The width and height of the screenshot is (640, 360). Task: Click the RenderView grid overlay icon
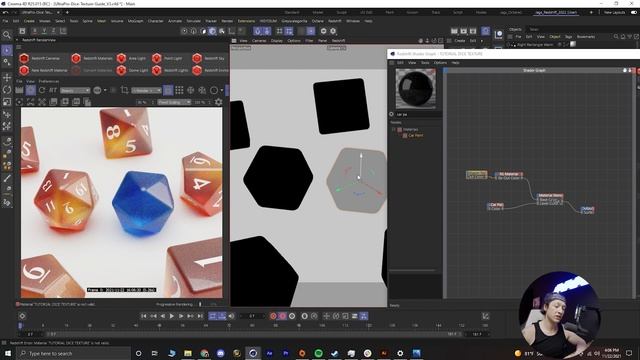[x=179, y=90]
